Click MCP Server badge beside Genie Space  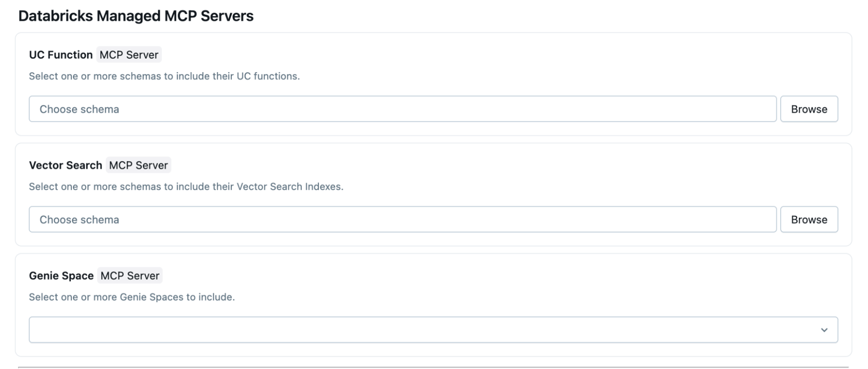(x=130, y=276)
